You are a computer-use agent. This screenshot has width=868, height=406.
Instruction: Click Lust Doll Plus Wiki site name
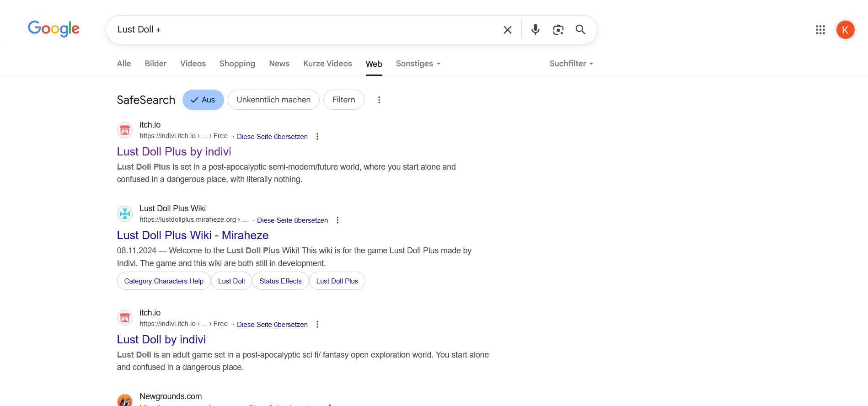click(172, 208)
